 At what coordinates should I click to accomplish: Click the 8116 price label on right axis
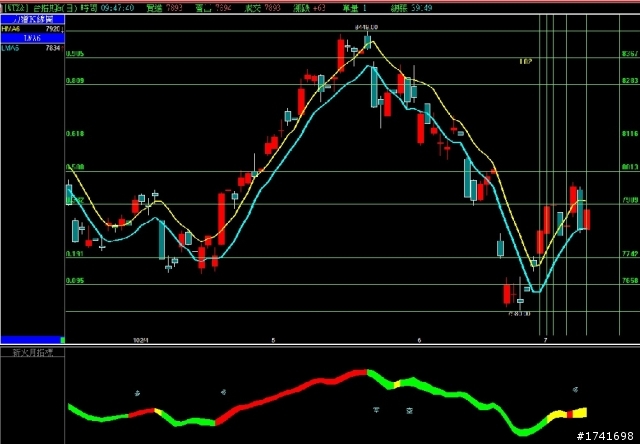coord(630,133)
